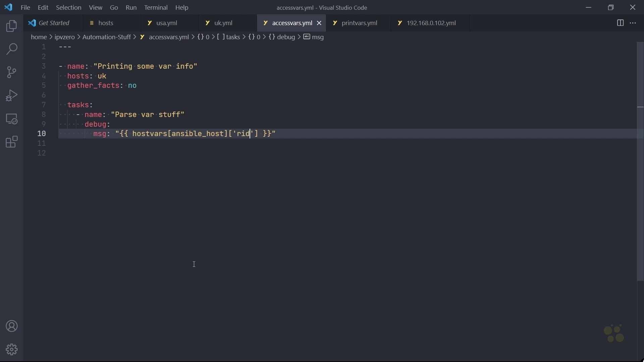Viewport: 644px width, 362px height.
Task: Click the home breadcrumb segment
Action: (x=39, y=37)
